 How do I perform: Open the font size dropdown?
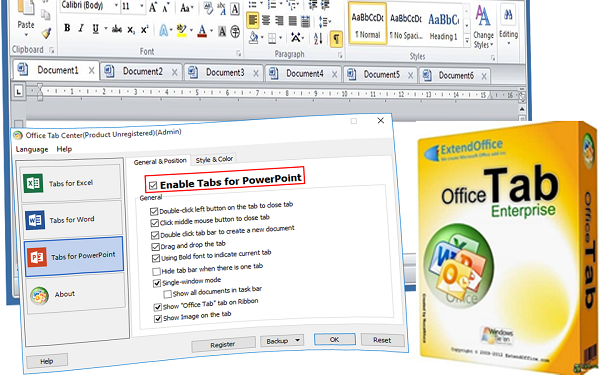tap(141, 6)
